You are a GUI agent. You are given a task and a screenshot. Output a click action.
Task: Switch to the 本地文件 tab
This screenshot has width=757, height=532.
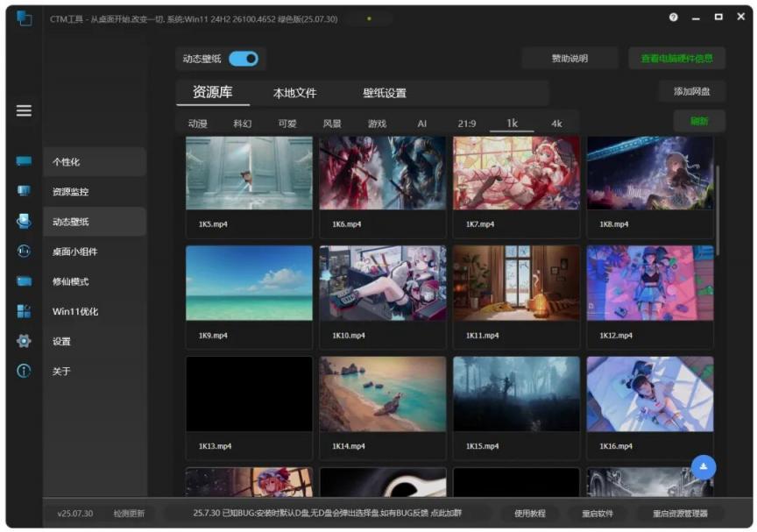point(294,93)
